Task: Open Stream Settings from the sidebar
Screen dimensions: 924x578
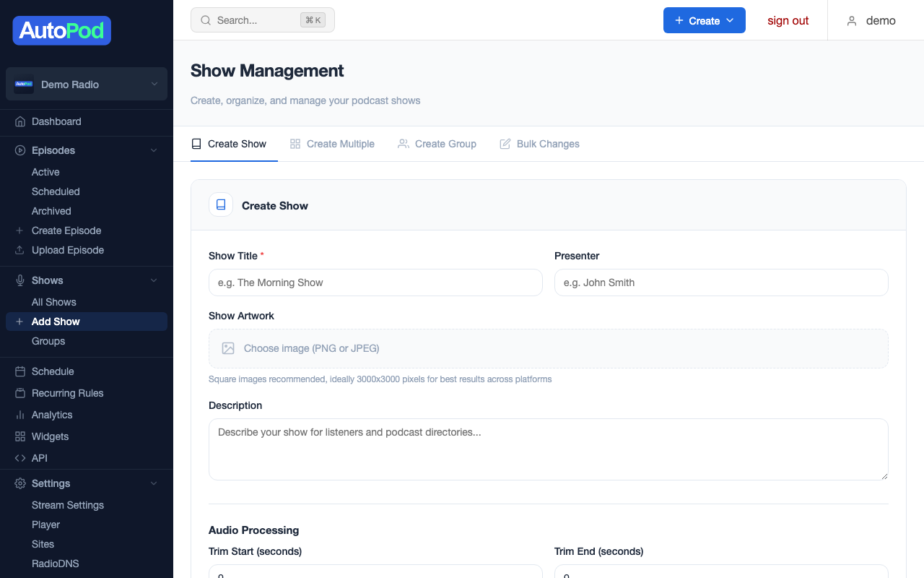Action: (x=67, y=505)
